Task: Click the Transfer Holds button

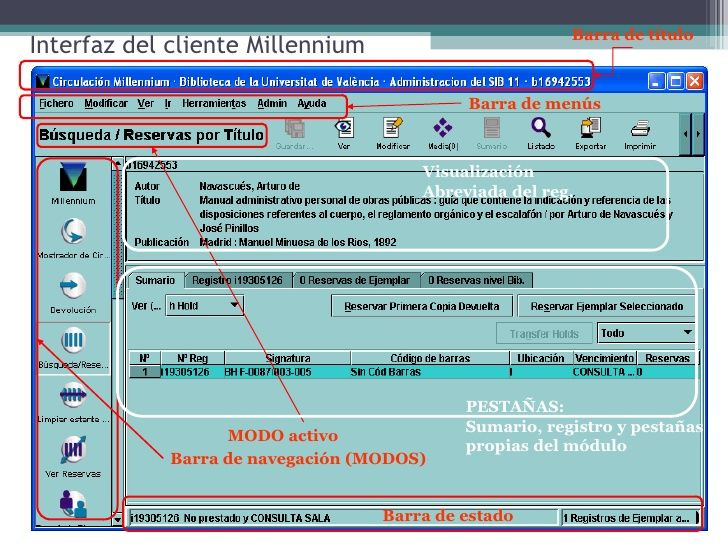Action: 544,333
